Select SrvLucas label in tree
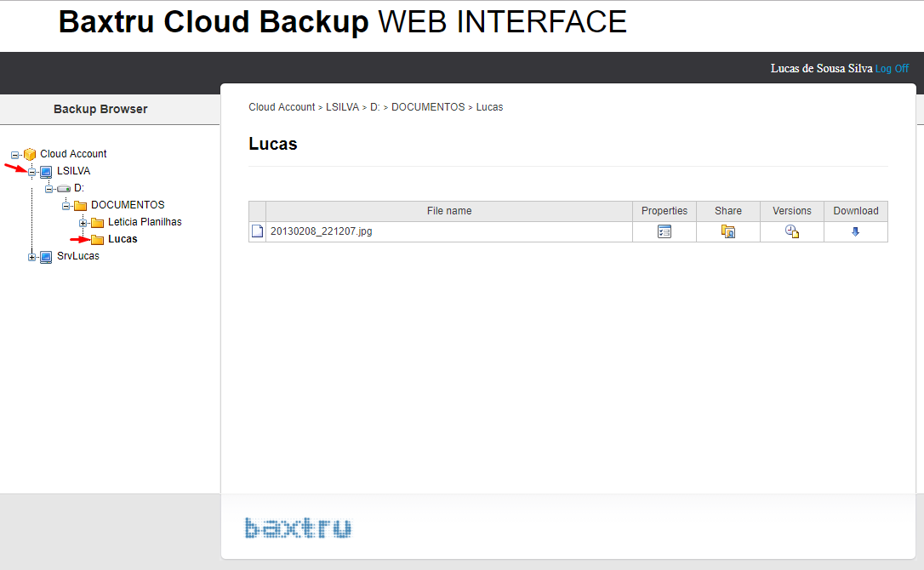The height and width of the screenshot is (570, 924). (77, 256)
